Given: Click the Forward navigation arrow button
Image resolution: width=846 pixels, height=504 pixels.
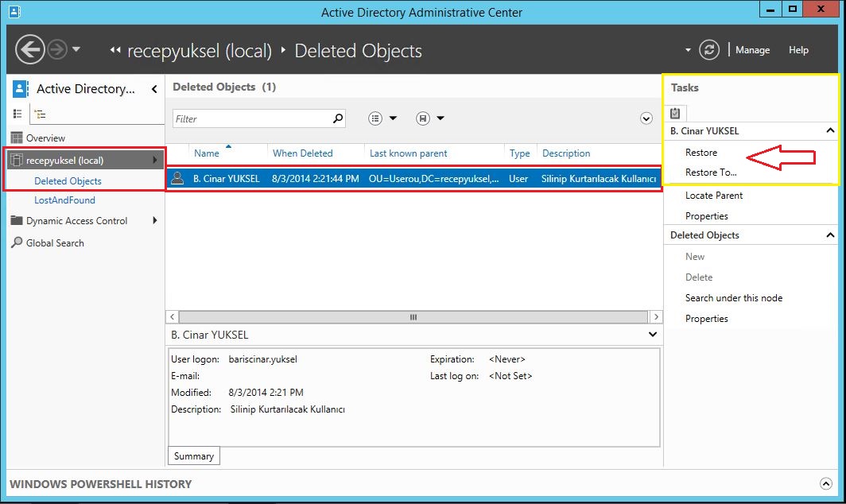Looking at the screenshot, I should [x=57, y=49].
